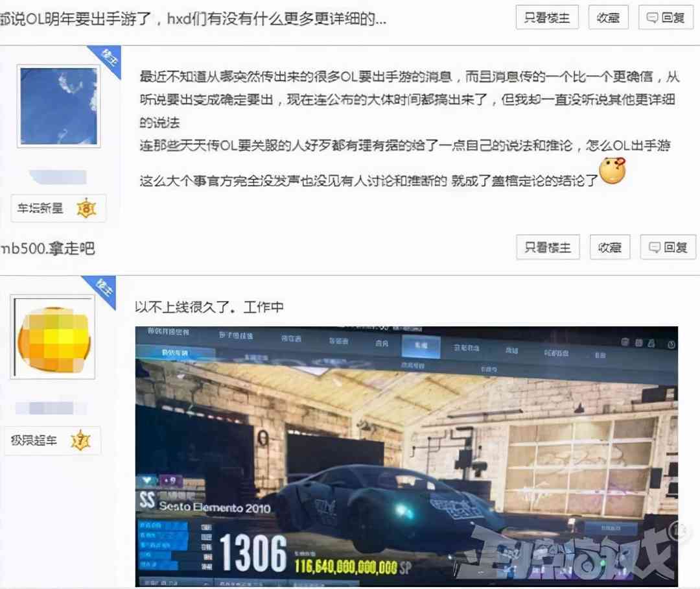Screen dimensions: 700x589
Task: Open the mb500.拿走吧 thread title
Action: [x=47, y=248]
